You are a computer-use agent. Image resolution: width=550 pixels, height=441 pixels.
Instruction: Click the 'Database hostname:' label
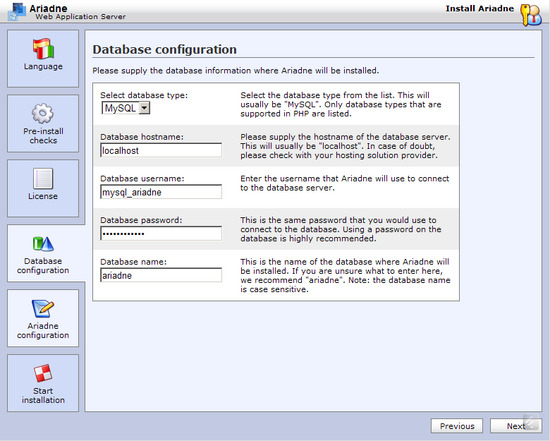[x=142, y=137]
